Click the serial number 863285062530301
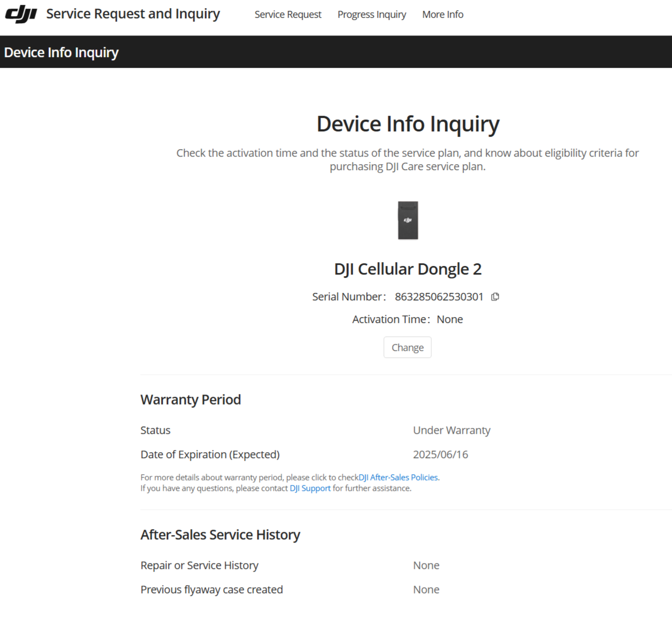This screenshot has height=619, width=672. tap(439, 297)
